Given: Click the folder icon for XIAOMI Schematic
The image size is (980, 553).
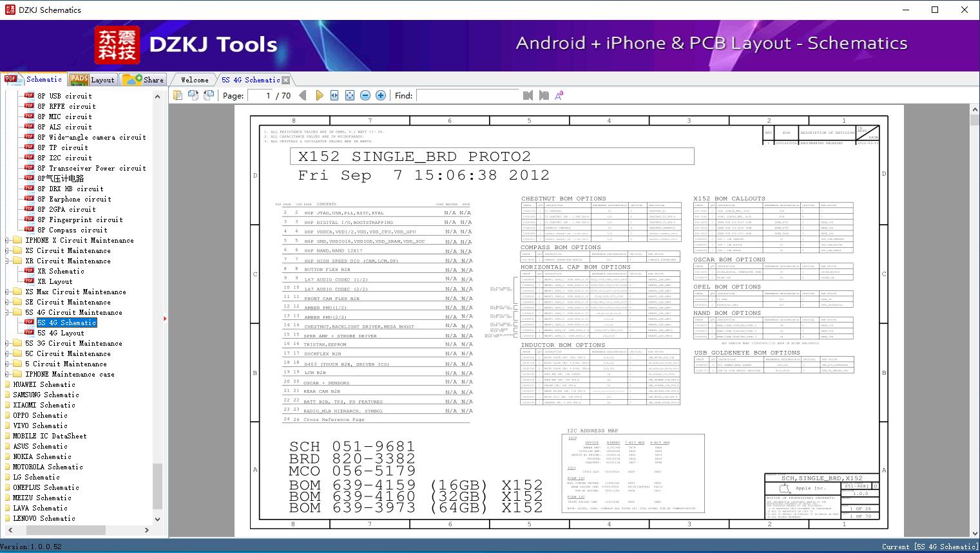Looking at the screenshot, I should click(6, 405).
